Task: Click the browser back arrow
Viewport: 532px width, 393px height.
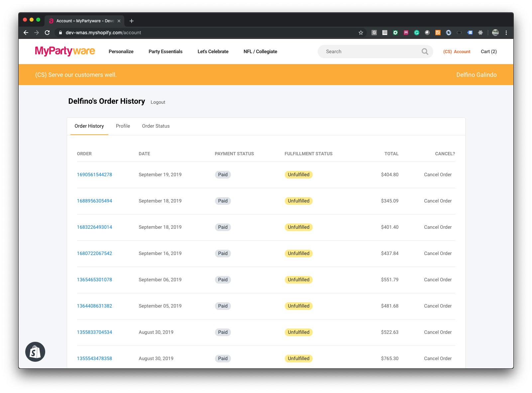Action: [x=26, y=33]
